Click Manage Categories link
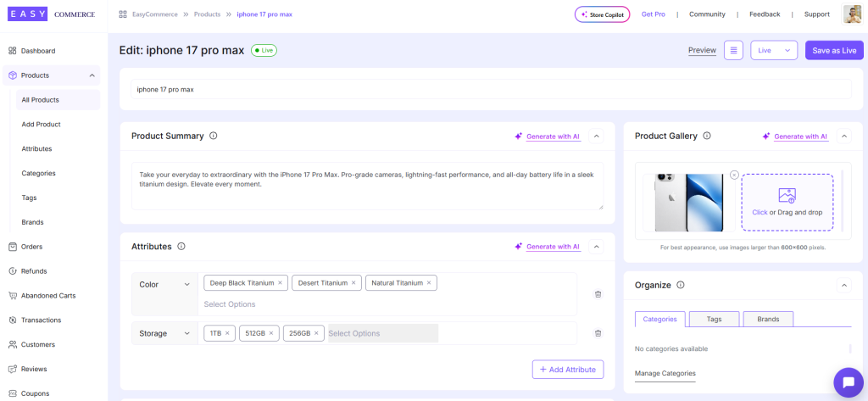868x401 pixels. pyautogui.click(x=665, y=373)
